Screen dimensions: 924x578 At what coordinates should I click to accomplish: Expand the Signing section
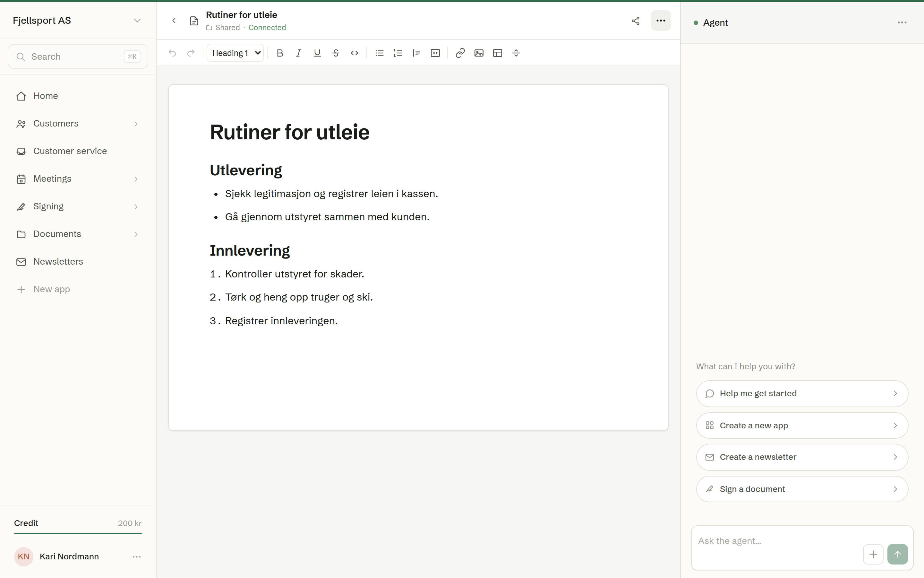coord(136,206)
